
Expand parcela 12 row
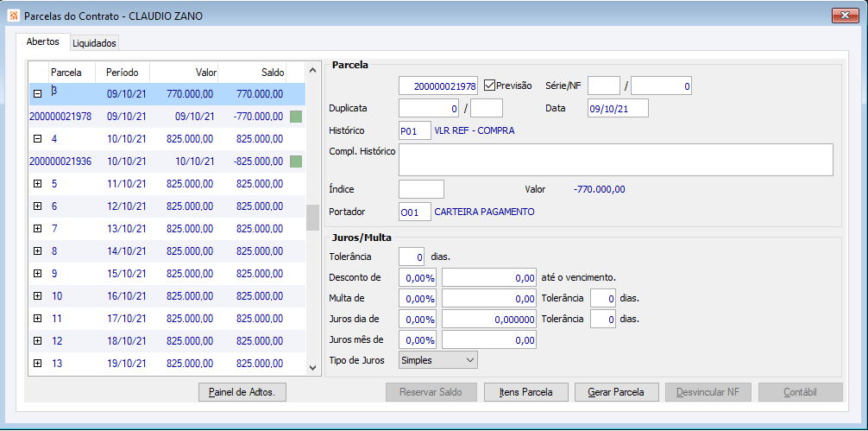pyautogui.click(x=38, y=340)
